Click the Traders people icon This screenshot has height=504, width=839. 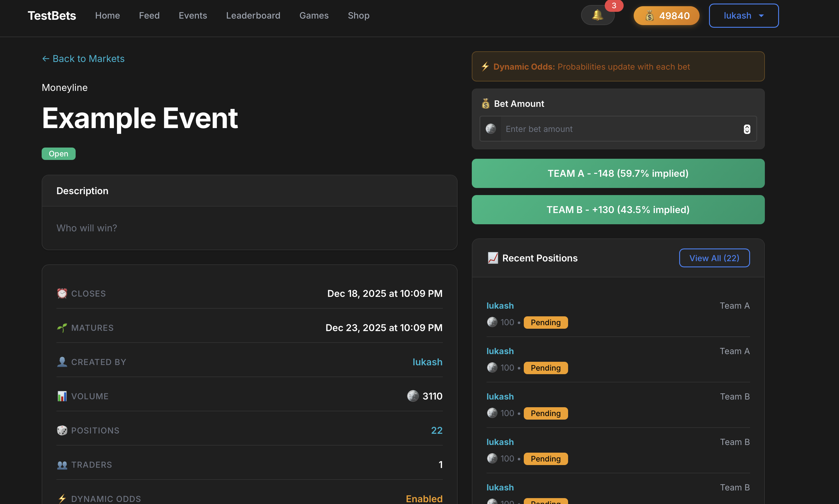click(62, 464)
